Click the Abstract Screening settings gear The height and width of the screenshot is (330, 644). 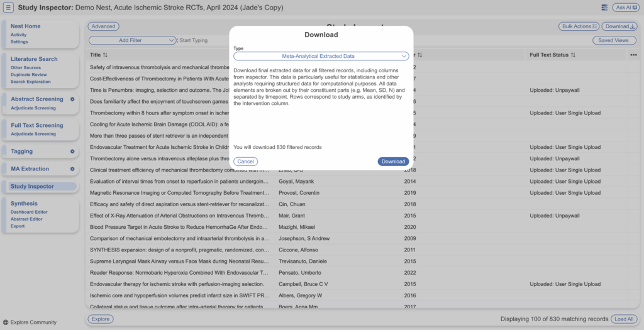(x=72, y=99)
